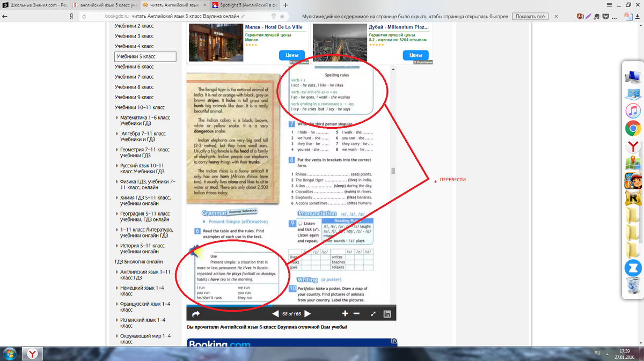Image resolution: width=644 pixels, height=361 pixels.
Task: Select Учебники 5 класс menu item
Action: (145, 56)
